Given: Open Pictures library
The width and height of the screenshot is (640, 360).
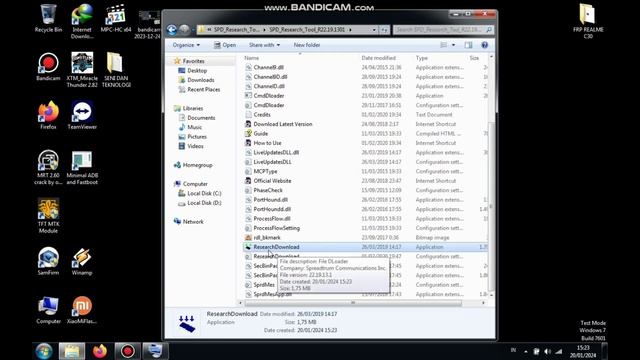Looking at the screenshot, I should coord(197,137).
